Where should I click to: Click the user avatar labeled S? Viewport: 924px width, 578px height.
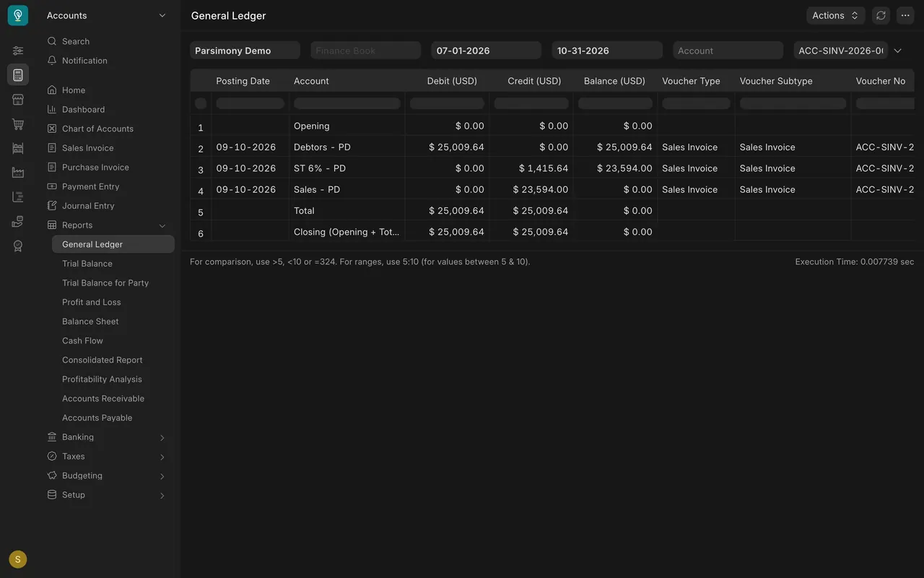[x=18, y=559]
